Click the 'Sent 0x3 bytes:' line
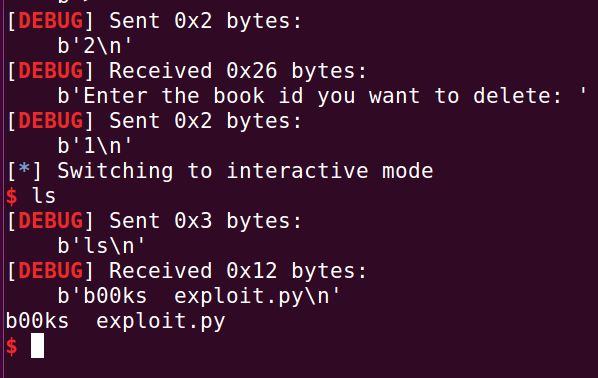The image size is (598, 378). pos(205,221)
